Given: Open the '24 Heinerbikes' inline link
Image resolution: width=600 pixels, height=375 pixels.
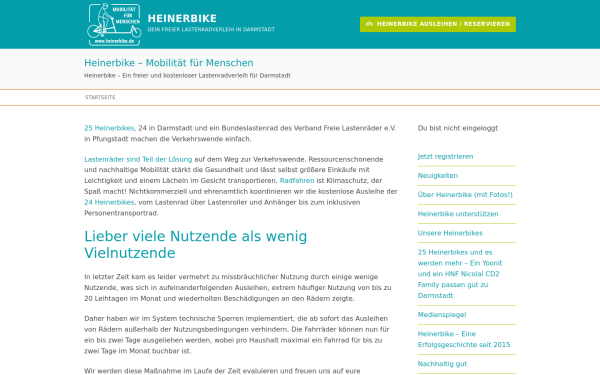Looking at the screenshot, I should [109, 202].
